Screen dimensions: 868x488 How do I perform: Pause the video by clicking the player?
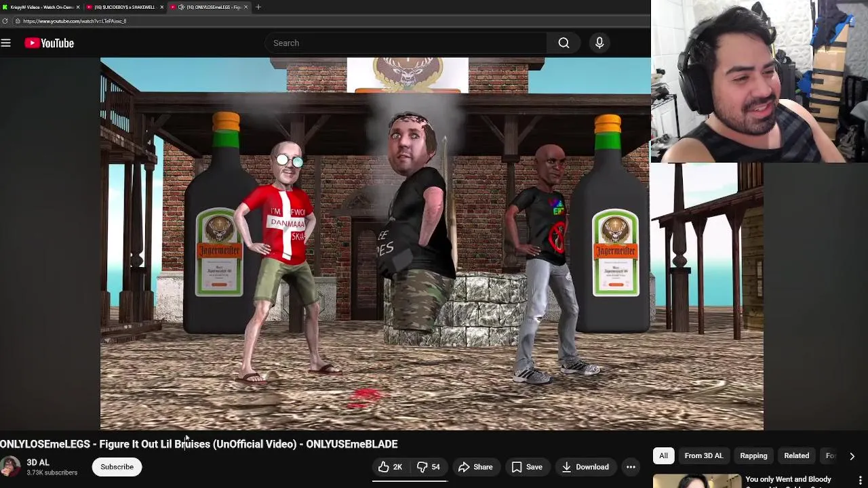(x=432, y=244)
